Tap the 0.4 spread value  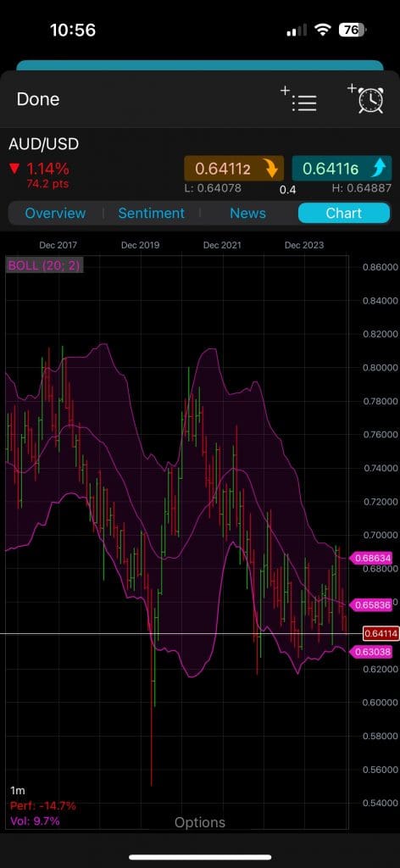(x=287, y=191)
